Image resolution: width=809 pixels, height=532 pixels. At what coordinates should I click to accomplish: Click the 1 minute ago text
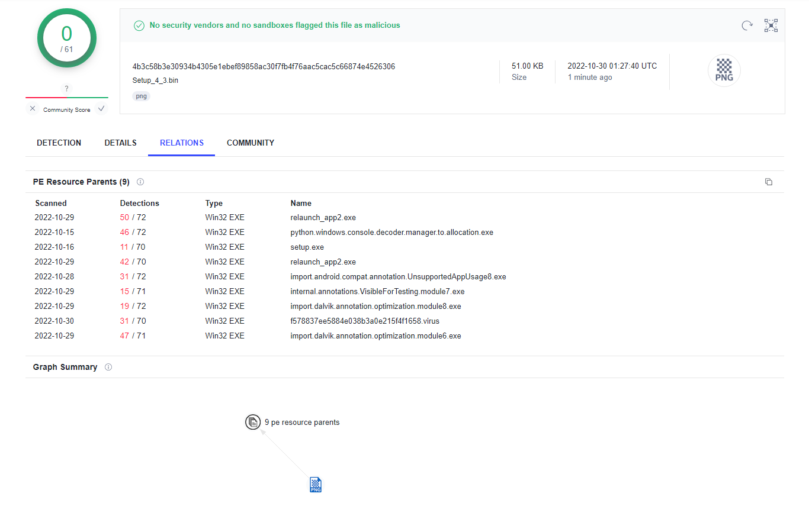[x=590, y=78]
